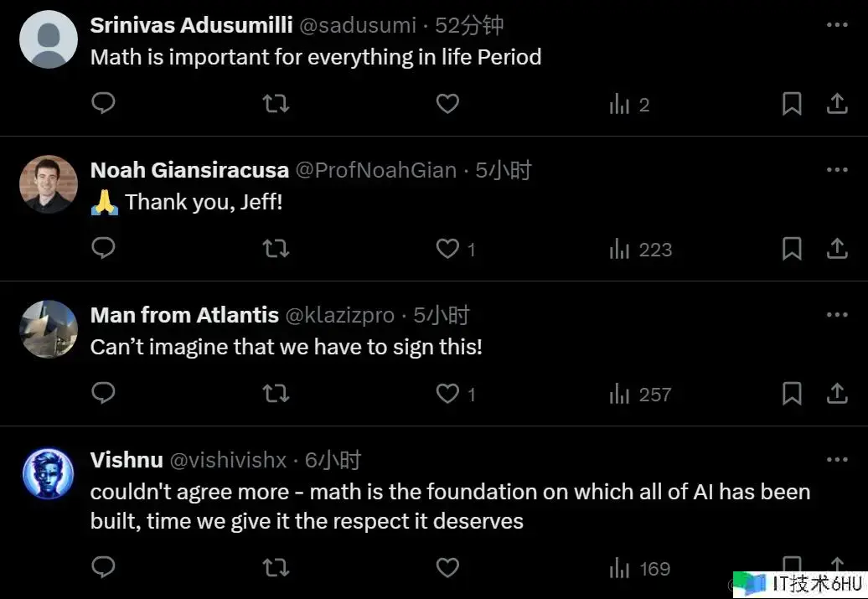
Task: Retweet Man from Atlantis's tweet
Action: (276, 394)
